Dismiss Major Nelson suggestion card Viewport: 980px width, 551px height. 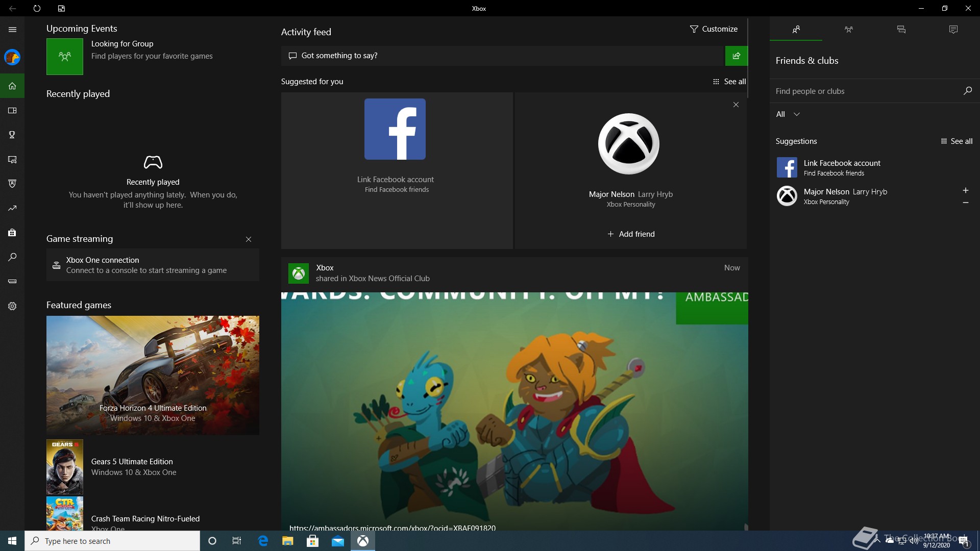736,105
